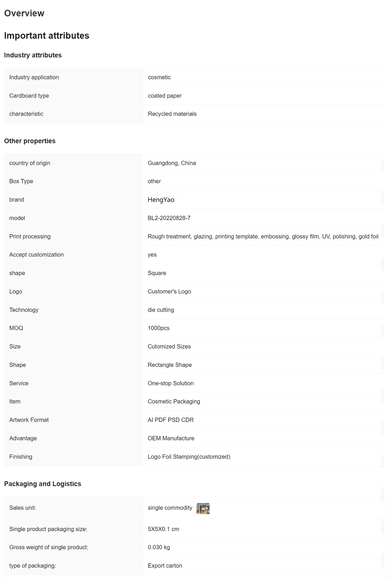
Task: Click the 5X5X0.1 cm packaging size
Action: (x=163, y=529)
